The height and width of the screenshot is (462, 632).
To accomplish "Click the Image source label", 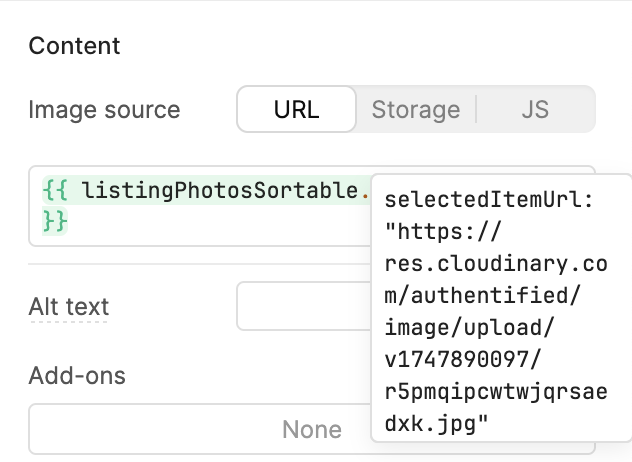I will click(x=104, y=109).
